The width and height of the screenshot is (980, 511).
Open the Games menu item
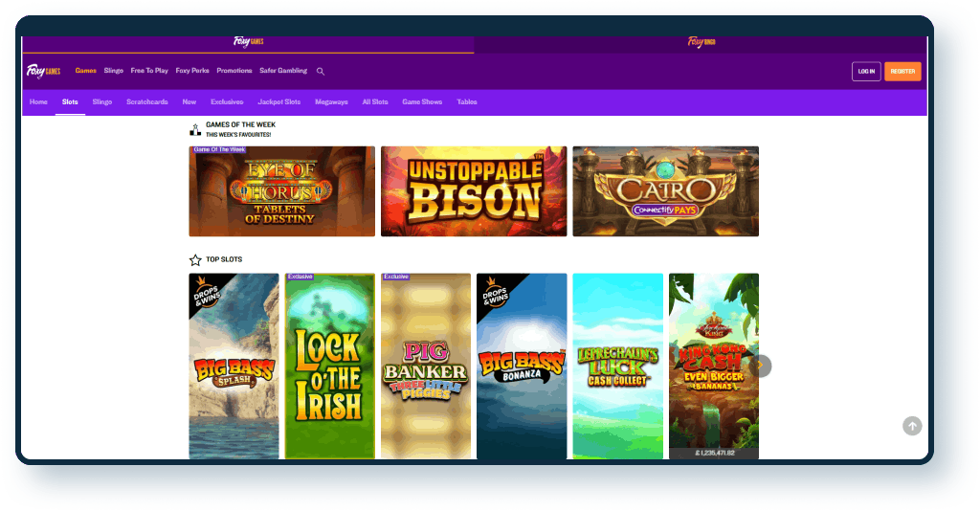click(x=85, y=71)
